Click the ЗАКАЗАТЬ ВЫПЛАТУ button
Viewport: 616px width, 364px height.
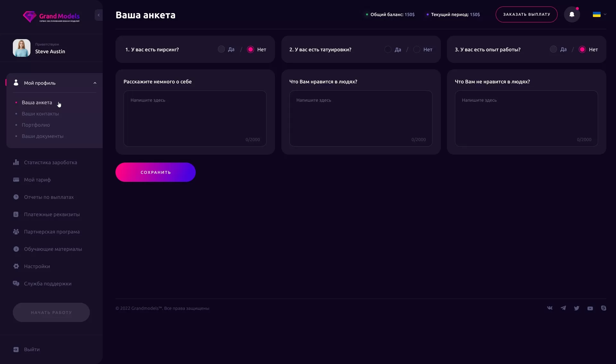pos(526,14)
